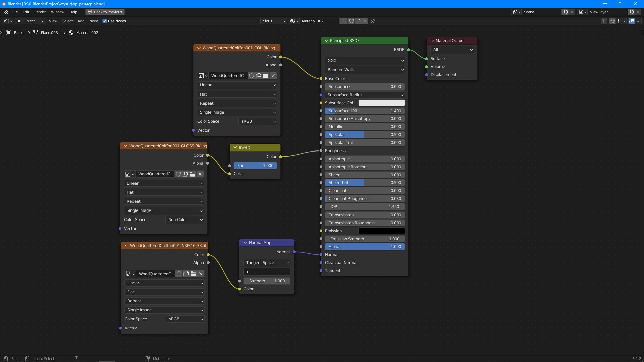Open the GGX distribution dropdown
This screenshot has width=644, height=362.
click(365, 61)
